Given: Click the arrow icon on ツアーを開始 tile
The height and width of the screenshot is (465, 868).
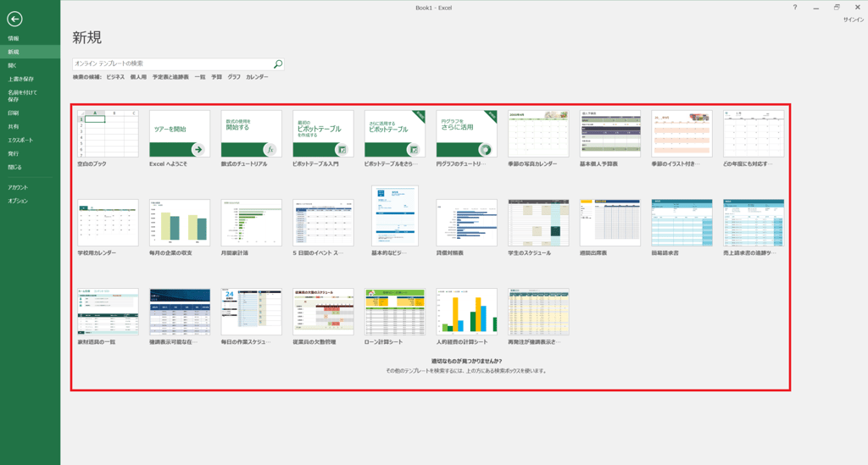Looking at the screenshot, I should coord(198,149).
